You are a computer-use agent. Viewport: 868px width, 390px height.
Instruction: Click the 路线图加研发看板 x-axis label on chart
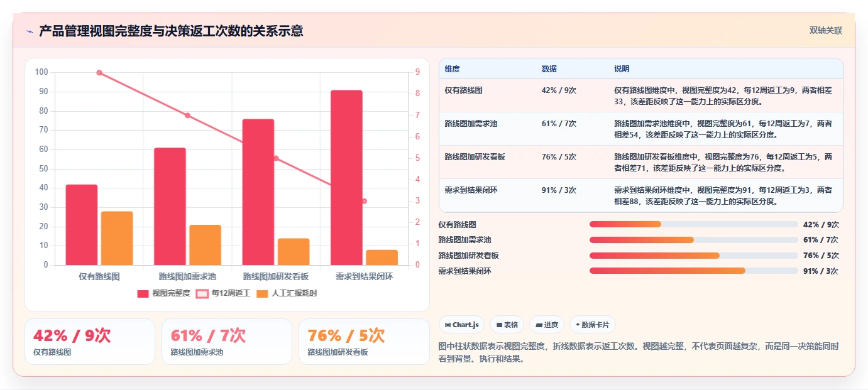pyautogui.click(x=276, y=276)
